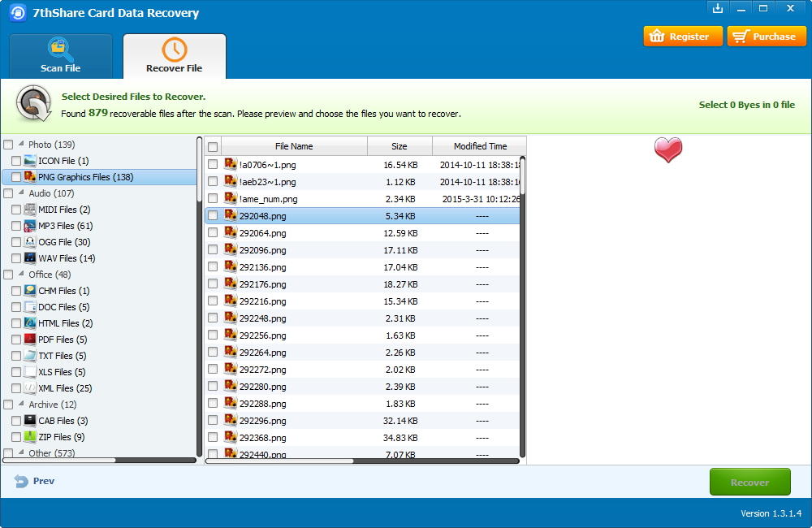Image resolution: width=812 pixels, height=528 pixels.
Task: Check the PNG Graphics Files checkbox
Action: pos(16,177)
